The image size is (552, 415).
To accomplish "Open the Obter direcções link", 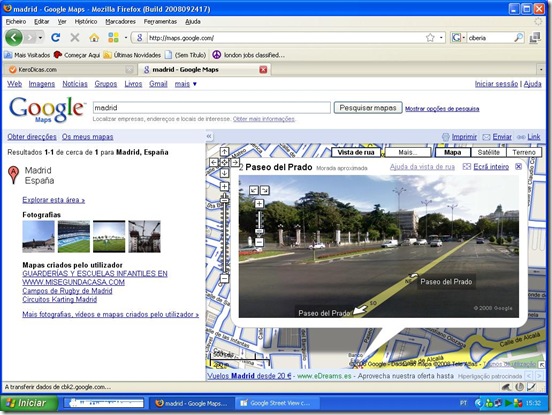I will [x=32, y=137].
